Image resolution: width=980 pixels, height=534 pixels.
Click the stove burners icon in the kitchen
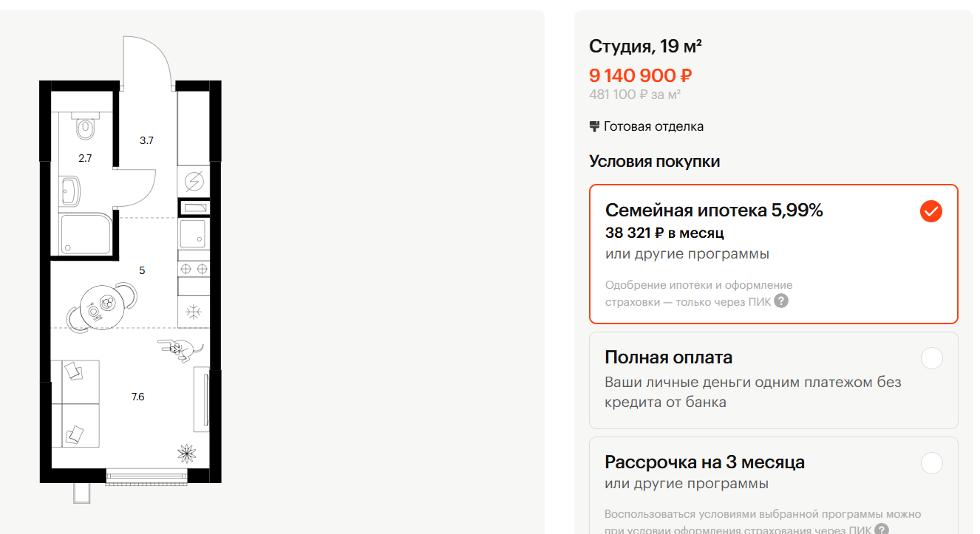pos(194,269)
